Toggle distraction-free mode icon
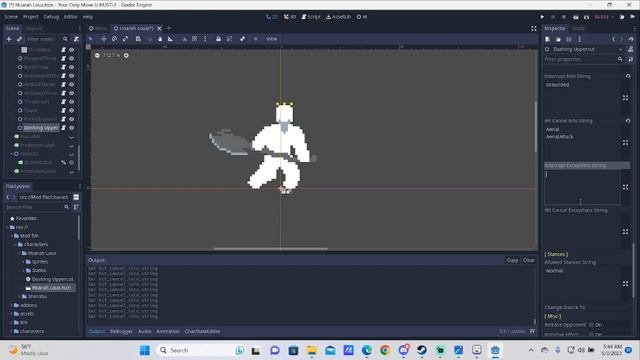 533,28
